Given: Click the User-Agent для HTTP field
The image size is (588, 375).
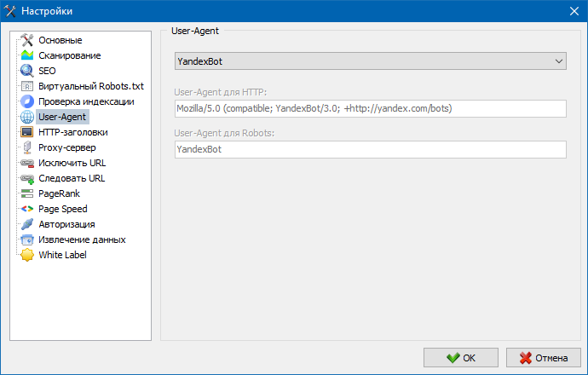Looking at the screenshot, I should coord(371,109).
